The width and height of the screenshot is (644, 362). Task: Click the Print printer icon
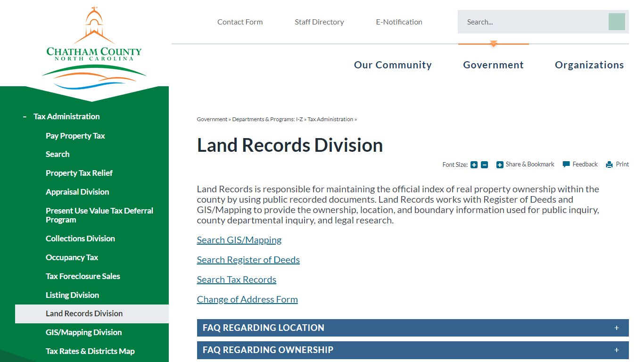pyautogui.click(x=609, y=165)
